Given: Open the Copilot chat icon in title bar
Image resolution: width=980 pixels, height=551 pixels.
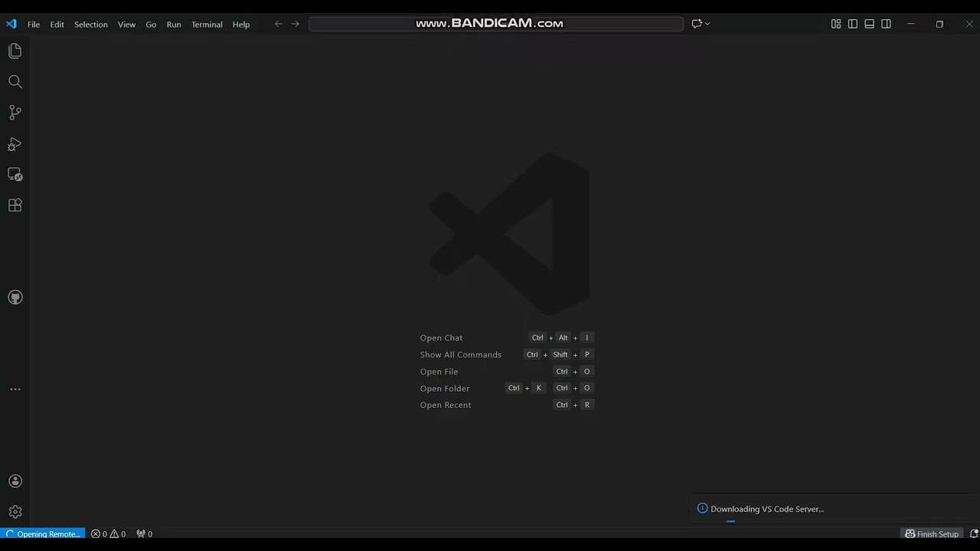Looking at the screenshot, I should tap(696, 24).
